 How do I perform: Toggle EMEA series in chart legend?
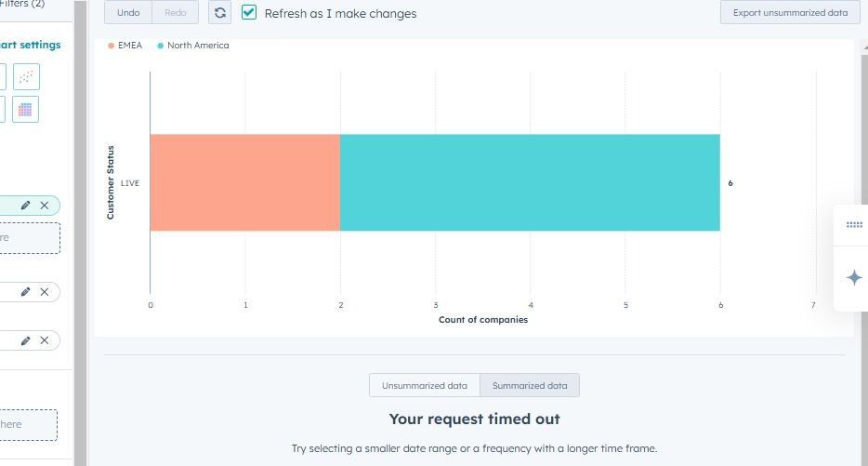tap(125, 46)
